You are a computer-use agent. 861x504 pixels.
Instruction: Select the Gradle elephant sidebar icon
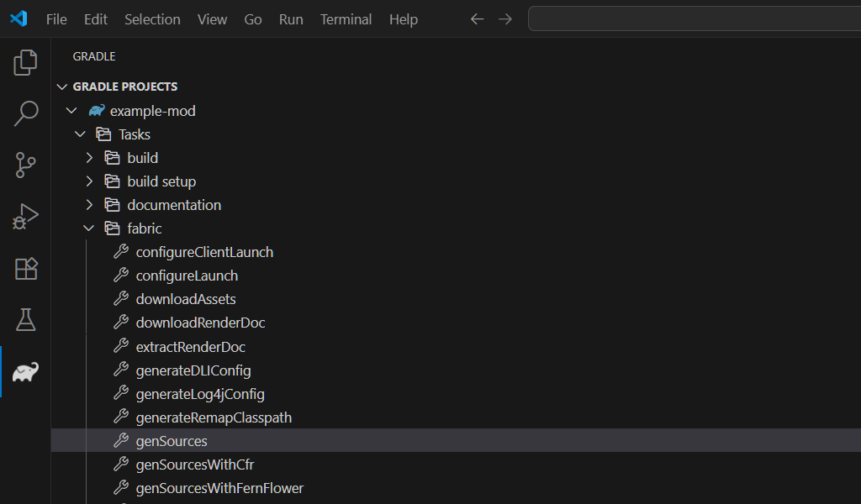[x=25, y=371]
